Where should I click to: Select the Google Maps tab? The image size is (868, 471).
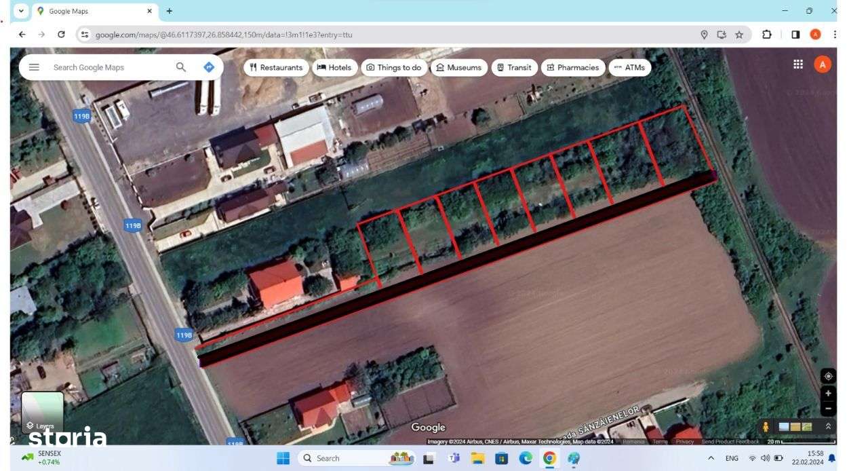95,11
